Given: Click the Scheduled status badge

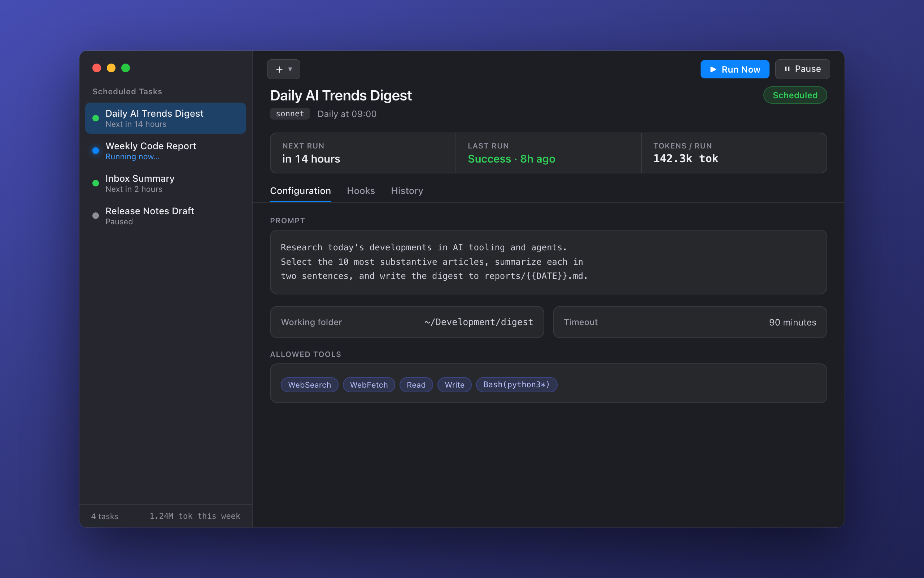Looking at the screenshot, I should 795,95.
